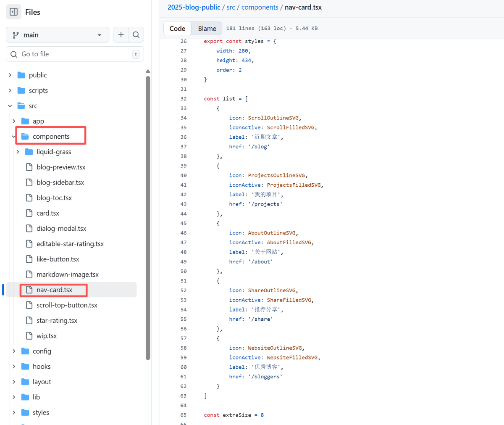Select the Code tab
Image resolution: width=504 pixels, height=425 pixels.
177,29
